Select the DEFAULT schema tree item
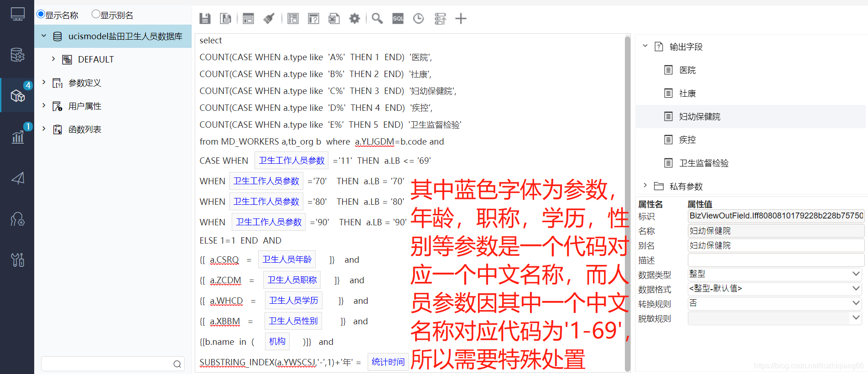Screen dimensions: 868x374 coord(96,59)
